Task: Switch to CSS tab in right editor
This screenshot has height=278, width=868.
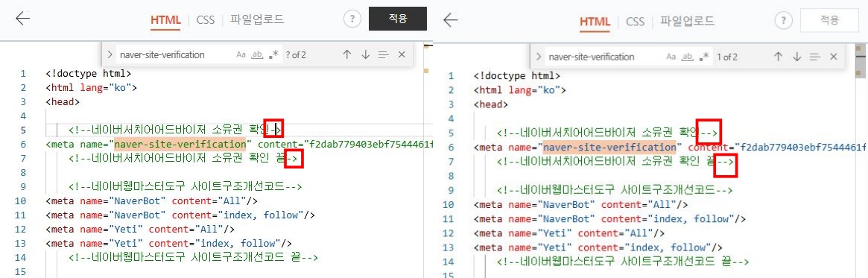Action: [635, 22]
